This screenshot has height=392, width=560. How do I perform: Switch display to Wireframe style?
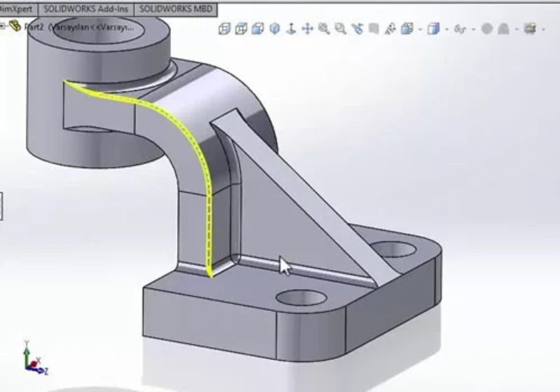[x=224, y=29]
